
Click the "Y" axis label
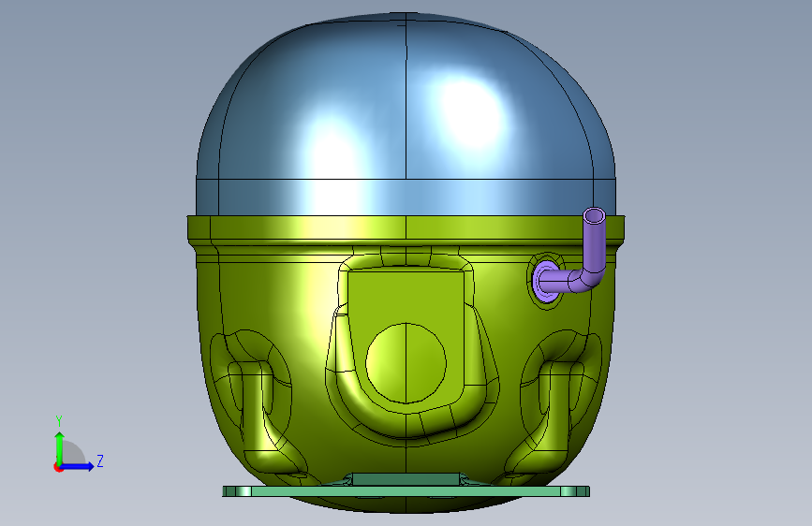[x=59, y=421]
